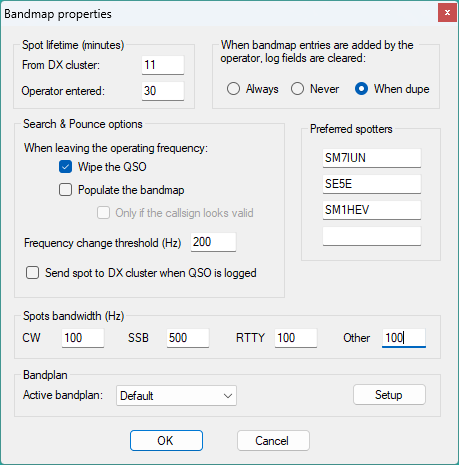The height and width of the screenshot is (465, 459).
Task: Click the Frequency change threshold field
Action: (x=213, y=242)
